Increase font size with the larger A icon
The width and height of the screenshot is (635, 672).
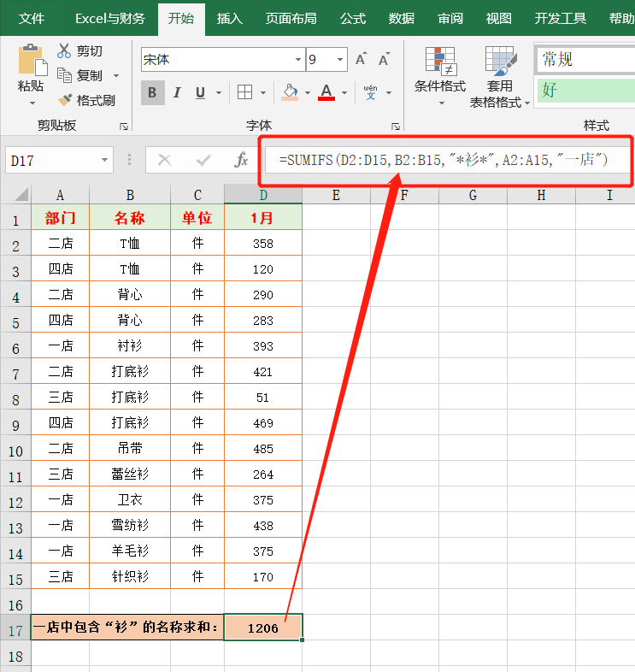click(x=362, y=59)
